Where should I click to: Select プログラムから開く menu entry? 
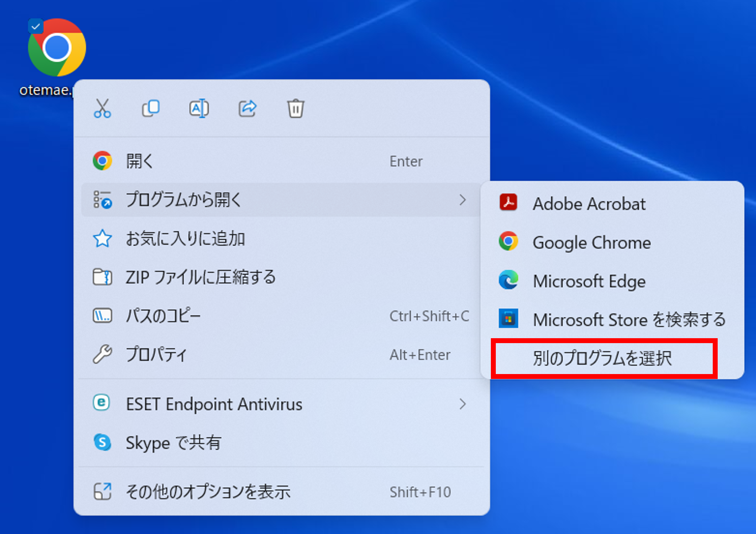point(281,200)
